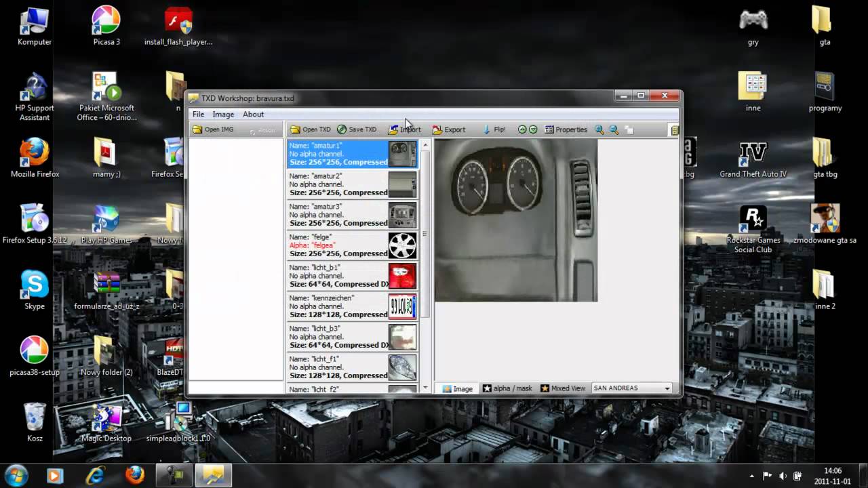The width and height of the screenshot is (868, 488).
Task: Select the install_flash_player desktop icon
Action: click(178, 27)
